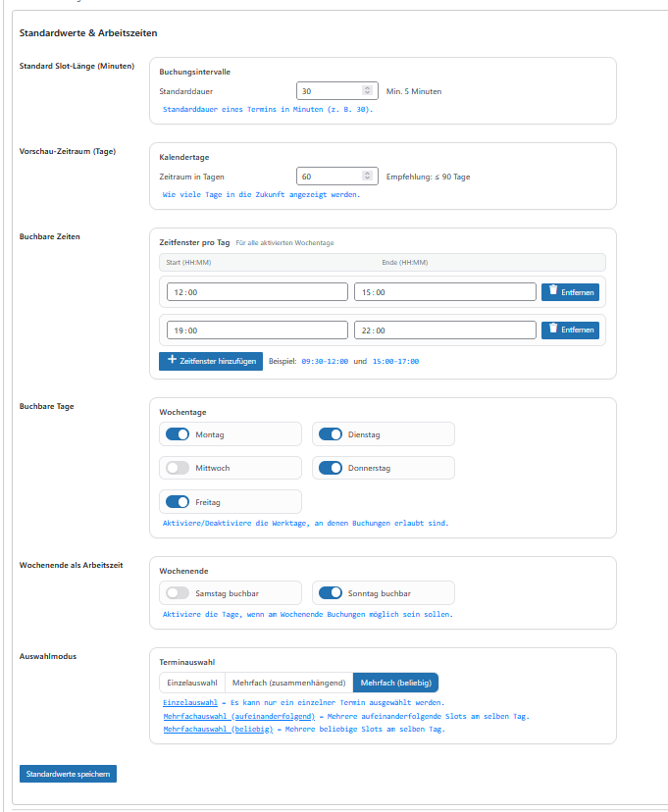Select Einzelauswahl mode

click(192, 683)
